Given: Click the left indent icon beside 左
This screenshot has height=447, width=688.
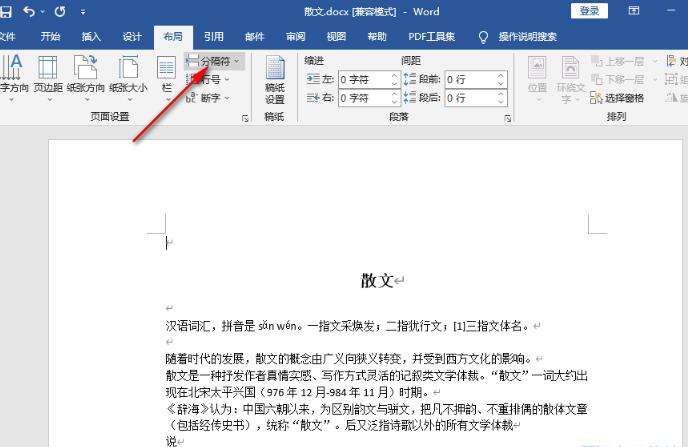Looking at the screenshot, I should [x=313, y=79].
